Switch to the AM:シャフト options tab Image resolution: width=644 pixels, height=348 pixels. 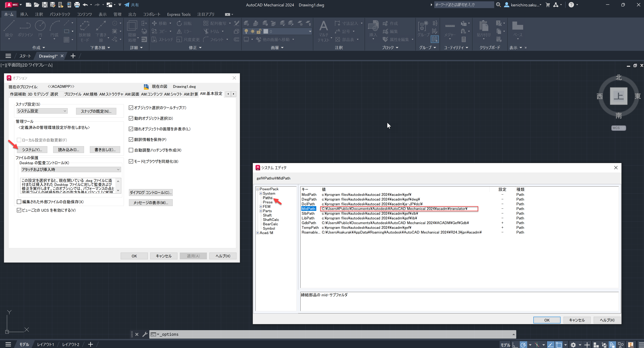click(x=173, y=94)
